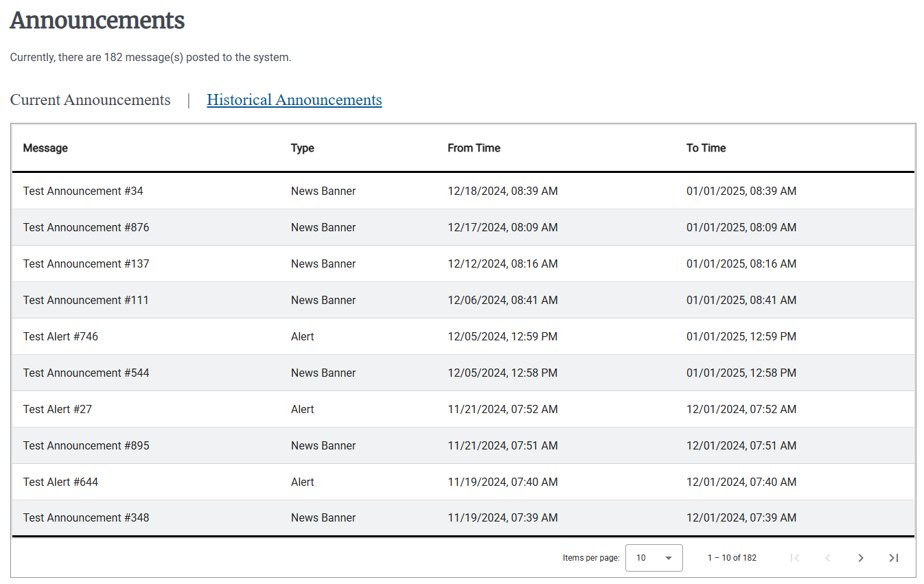
Task: Open Test Announcement #34 row
Action: click(x=82, y=191)
